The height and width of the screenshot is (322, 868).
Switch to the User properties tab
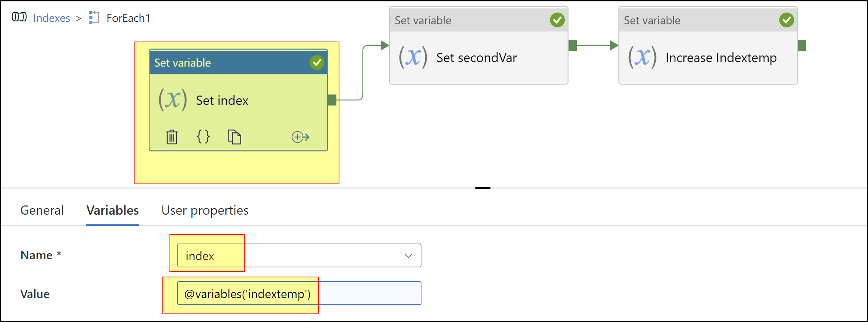tap(205, 210)
